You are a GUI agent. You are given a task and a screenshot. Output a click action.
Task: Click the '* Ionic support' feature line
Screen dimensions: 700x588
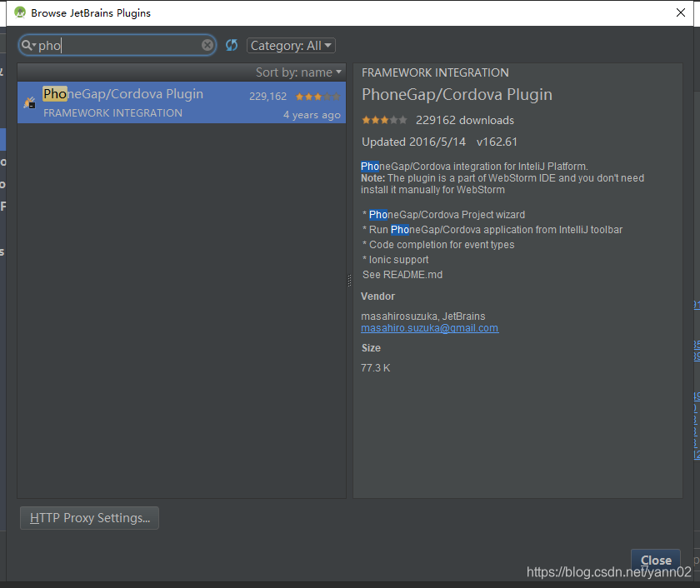coord(396,260)
